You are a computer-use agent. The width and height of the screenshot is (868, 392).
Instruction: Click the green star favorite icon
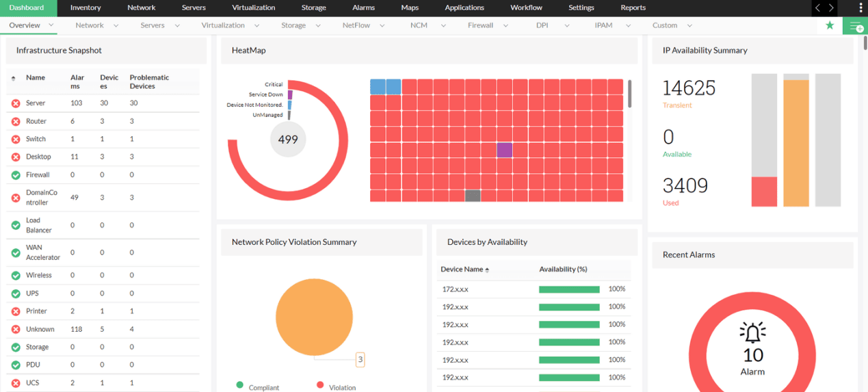point(830,25)
